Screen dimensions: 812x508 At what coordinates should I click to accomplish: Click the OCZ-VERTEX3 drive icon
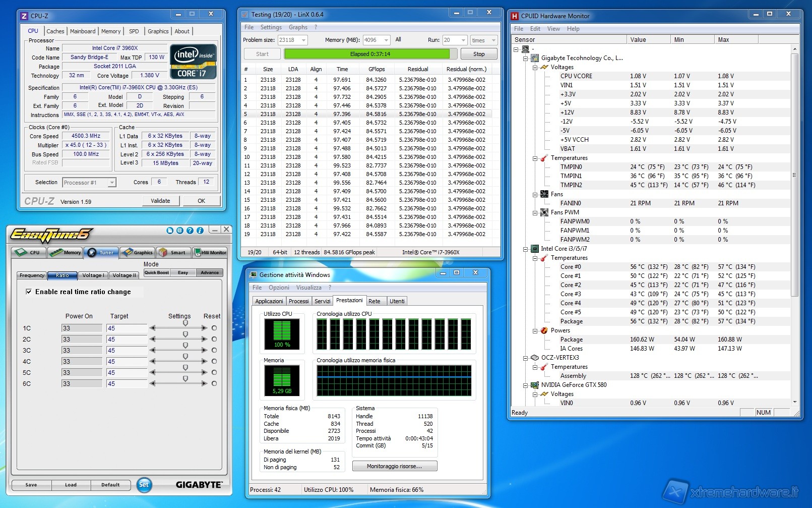point(535,358)
